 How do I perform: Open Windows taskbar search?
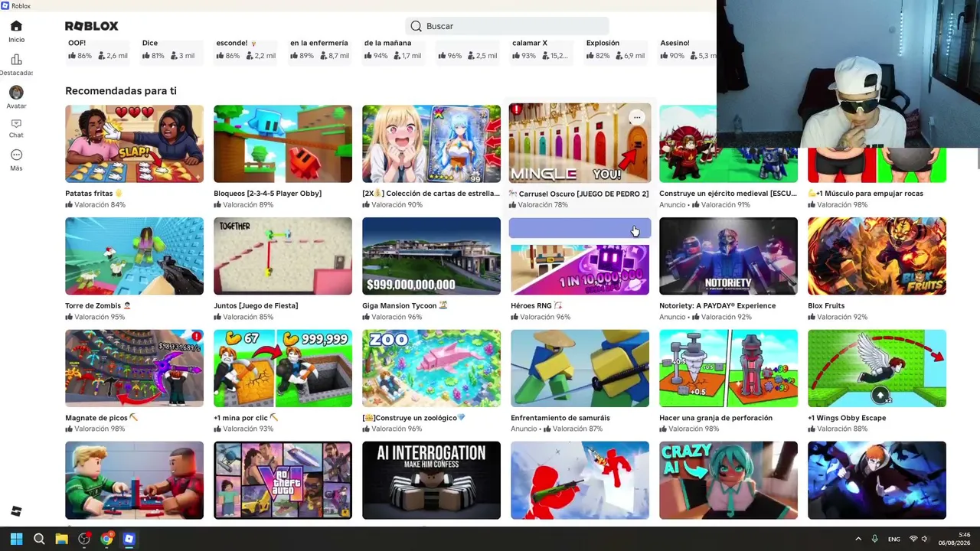(x=39, y=539)
